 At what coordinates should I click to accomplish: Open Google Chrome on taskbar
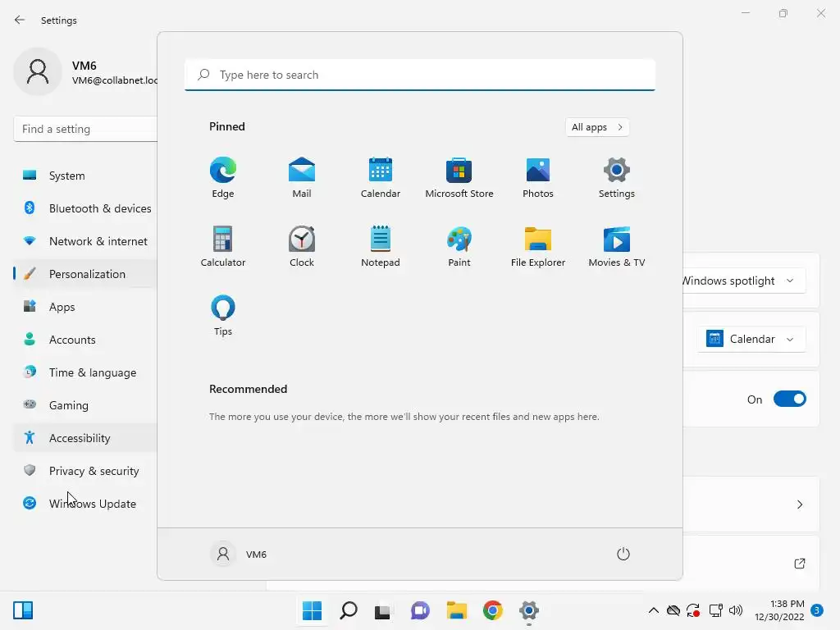tap(493, 610)
